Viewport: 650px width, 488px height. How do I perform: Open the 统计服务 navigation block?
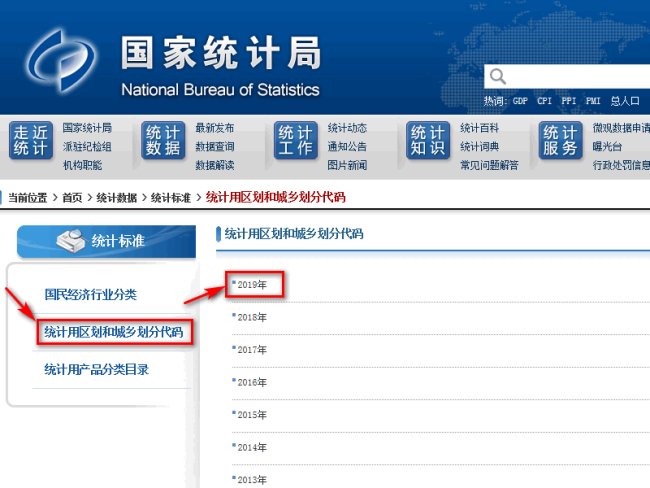point(560,141)
